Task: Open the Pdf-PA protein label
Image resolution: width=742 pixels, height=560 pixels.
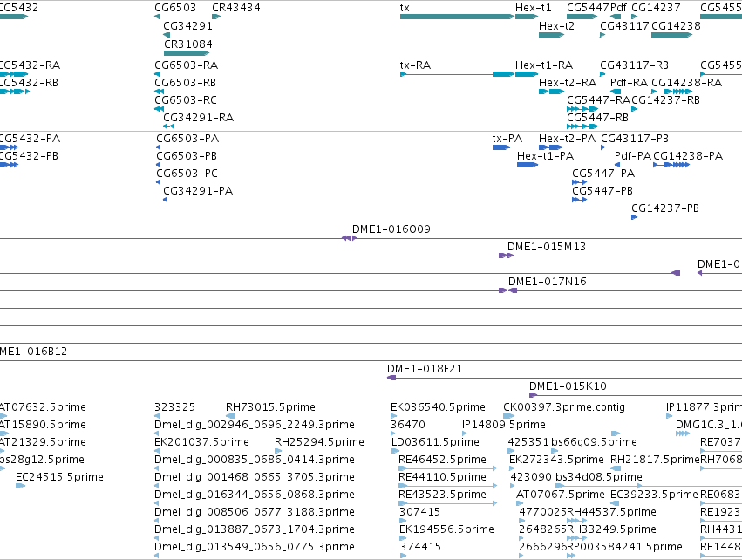Action: pyautogui.click(x=633, y=156)
